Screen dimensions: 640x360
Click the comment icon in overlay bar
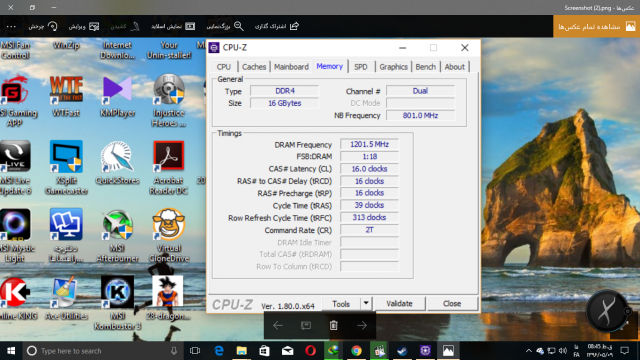tap(306, 325)
